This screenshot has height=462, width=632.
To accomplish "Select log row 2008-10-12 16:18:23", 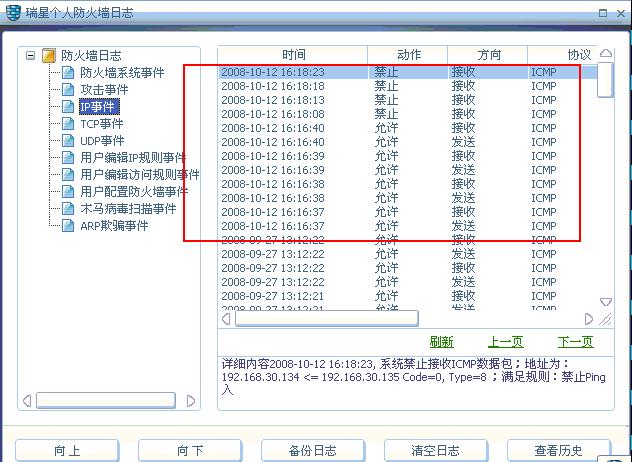I will point(407,72).
